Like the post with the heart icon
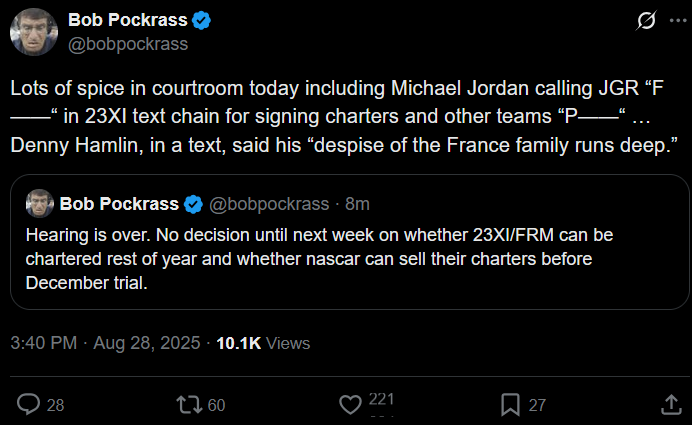This screenshot has width=692, height=425. click(x=350, y=404)
